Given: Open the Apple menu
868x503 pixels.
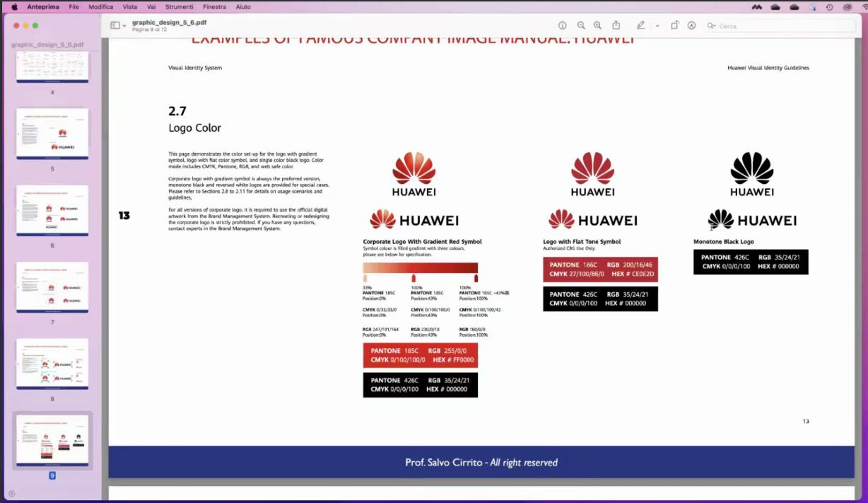Looking at the screenshot, I should (14, 7).
